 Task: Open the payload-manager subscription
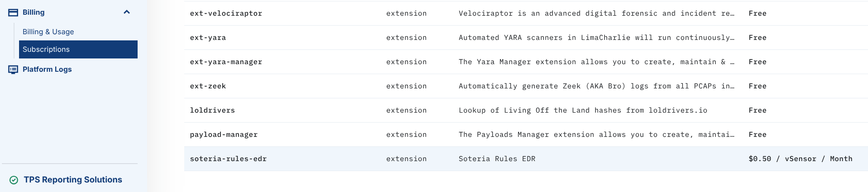223,134
